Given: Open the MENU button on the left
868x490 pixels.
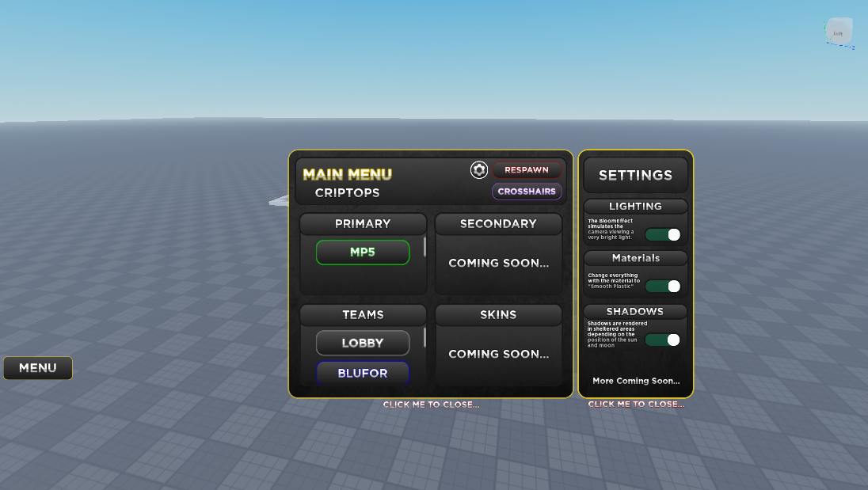Looking at the screenshot, I should point(38,368).
